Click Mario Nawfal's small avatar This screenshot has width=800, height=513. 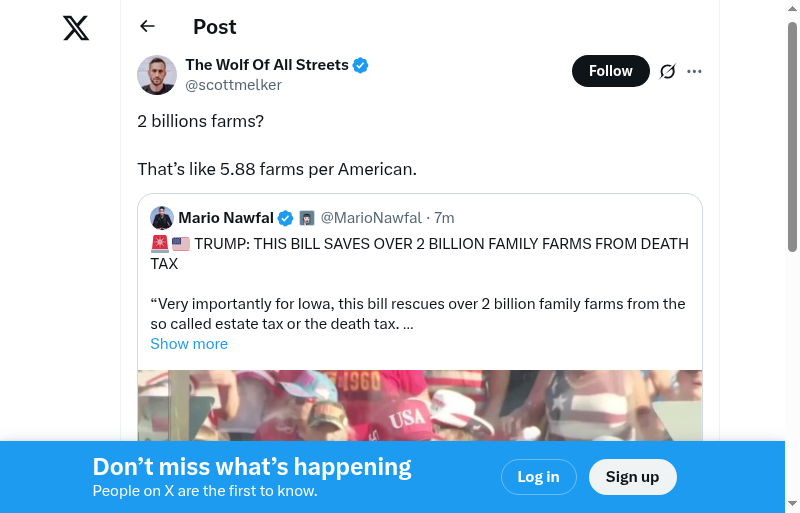(162, 218)
